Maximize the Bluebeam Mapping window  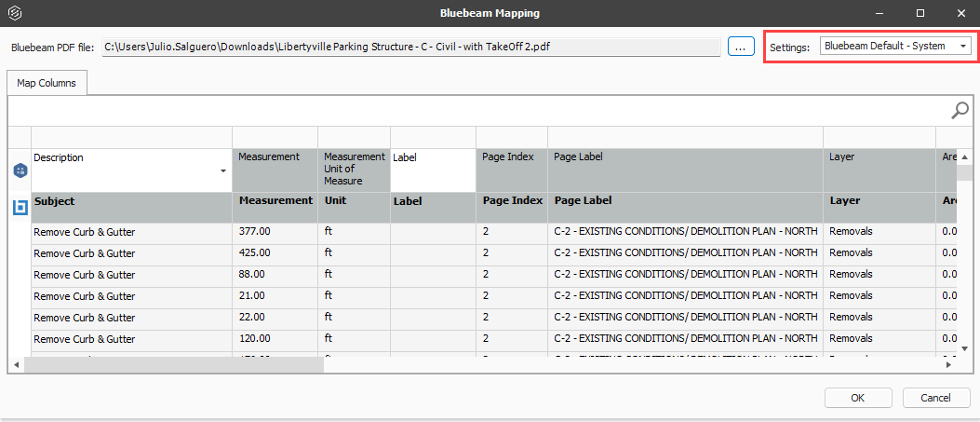[x=920, y=13]
